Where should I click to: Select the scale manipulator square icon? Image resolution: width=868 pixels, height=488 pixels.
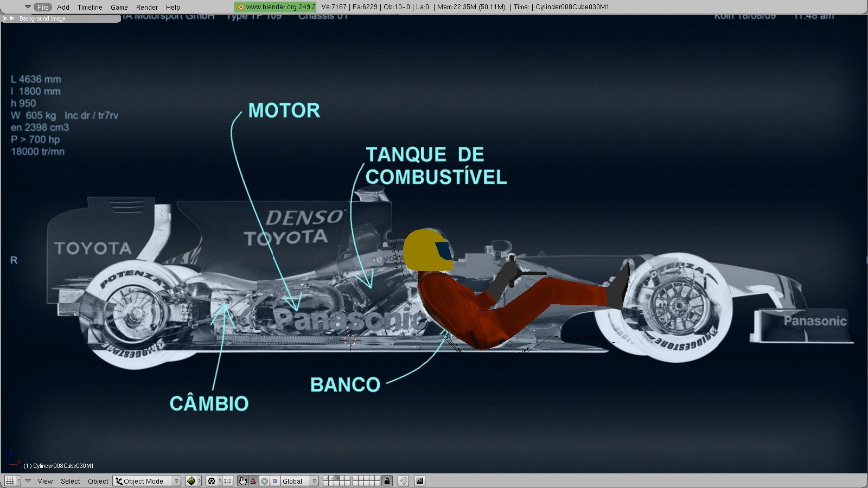(x=275, y=481)
